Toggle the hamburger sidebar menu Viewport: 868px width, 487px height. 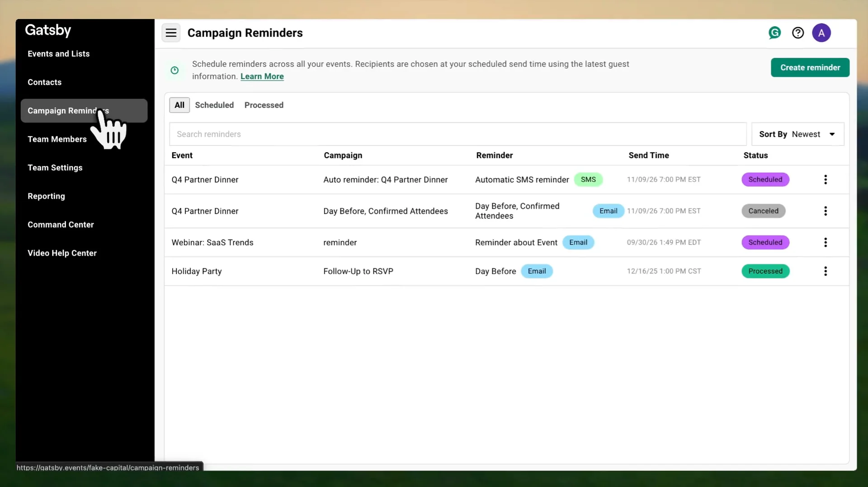171,33
